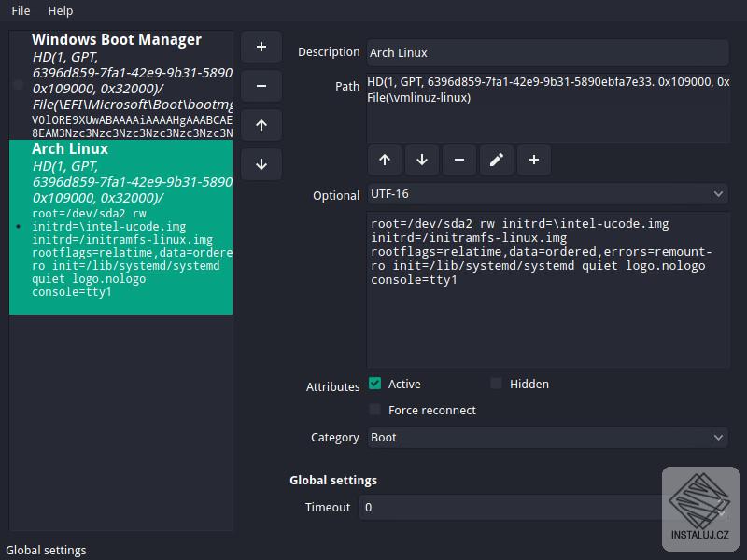The height and width of the screenshot is (560, 747).
Task: Edit the path segment with pencil icon
Action: click(496, 160)
